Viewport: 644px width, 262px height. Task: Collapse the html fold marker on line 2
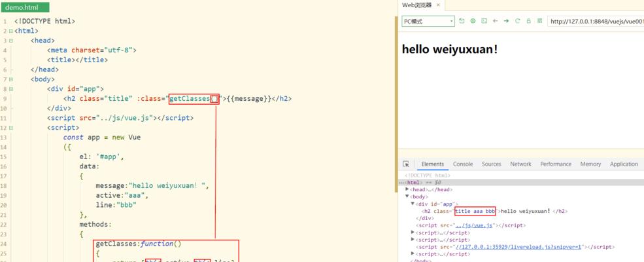pyautogui.click(x=10, y=31)
